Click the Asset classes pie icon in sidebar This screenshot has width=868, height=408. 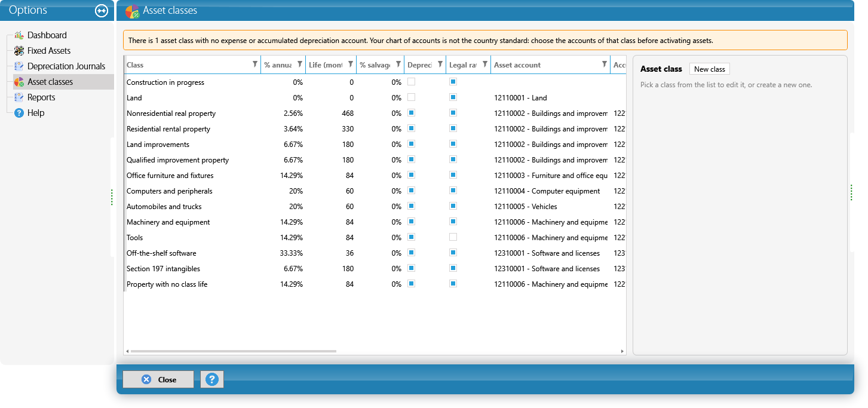[x=19, y=82]
